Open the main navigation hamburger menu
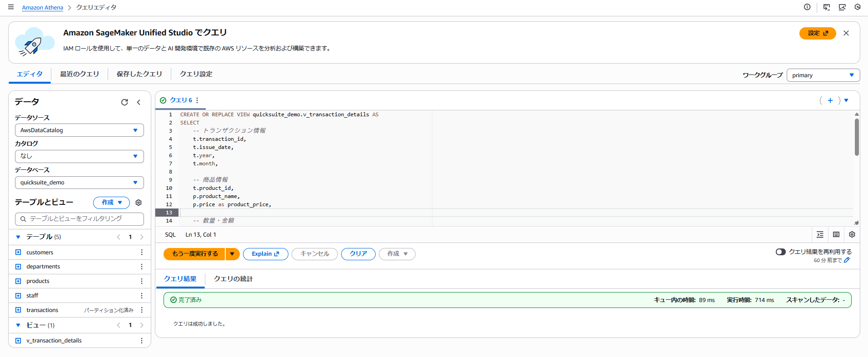Viewport: 868px width, 357px height. tap(11, 7)
